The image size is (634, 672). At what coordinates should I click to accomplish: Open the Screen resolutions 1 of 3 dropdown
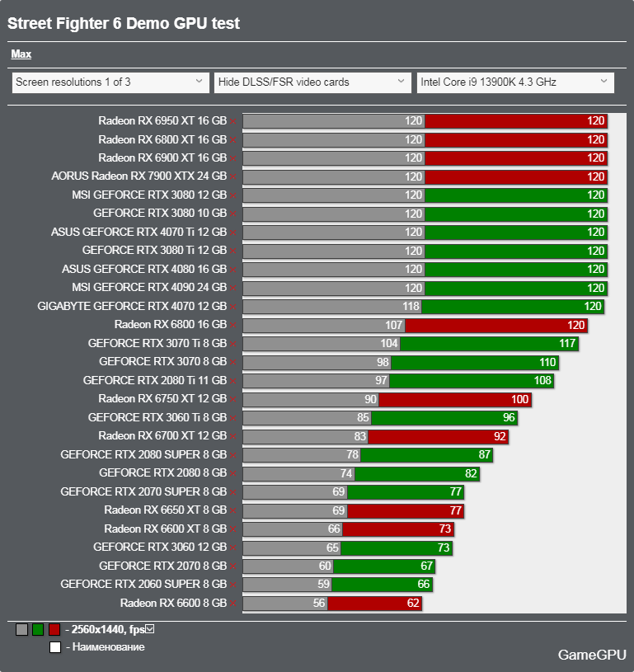[x=110, y=82]
